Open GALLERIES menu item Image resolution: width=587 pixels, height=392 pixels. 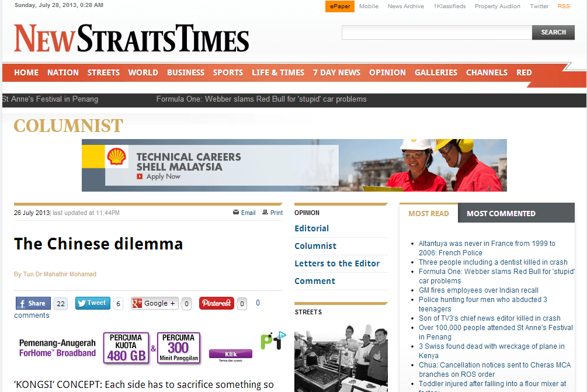(436, 72)
